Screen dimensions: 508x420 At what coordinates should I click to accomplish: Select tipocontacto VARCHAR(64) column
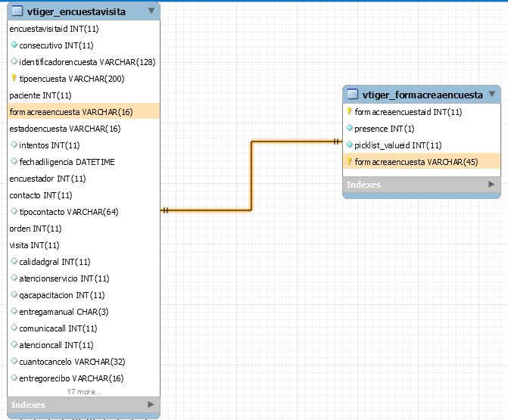click(83, 212)
